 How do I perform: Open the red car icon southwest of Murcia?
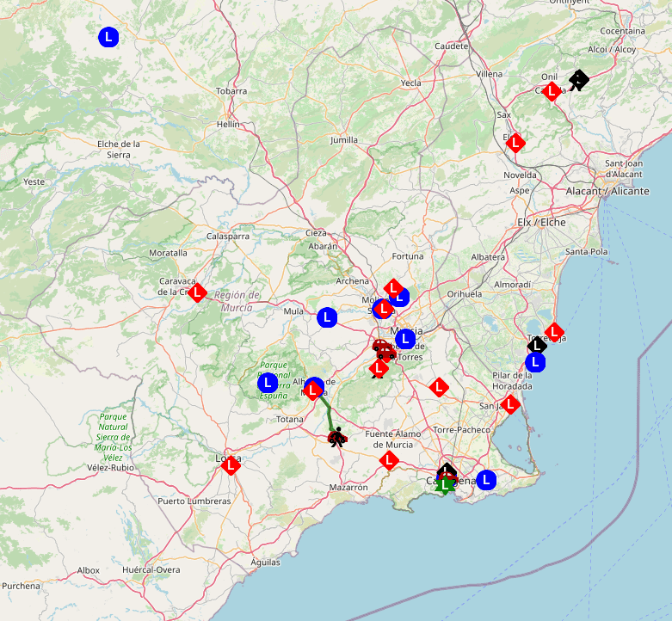(x=381, y=346)
